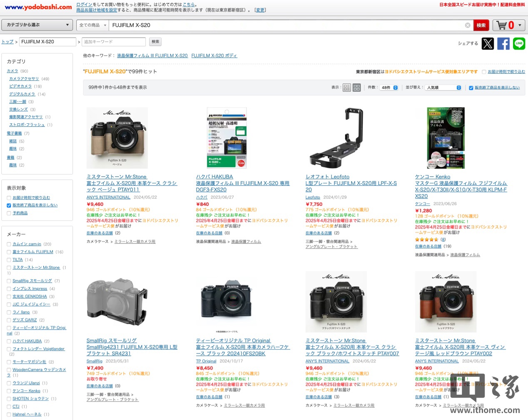528x420 pixels.
Task: Click the yodobashi.com logo
Action: 38,7
